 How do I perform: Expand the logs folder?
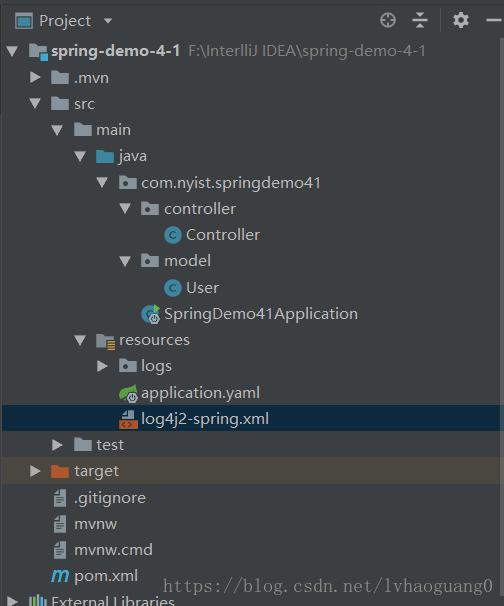pyautogui.click(x=102, y=366)
